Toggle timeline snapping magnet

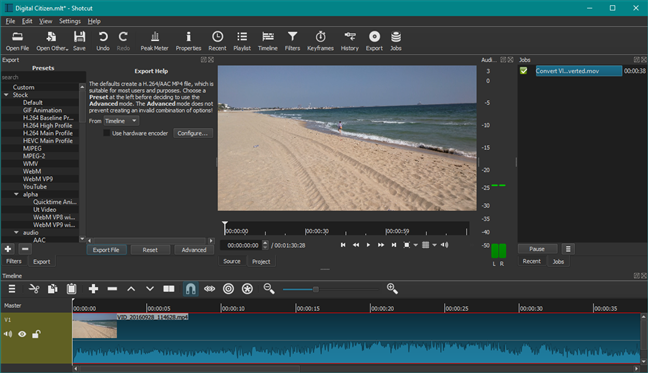191,289
